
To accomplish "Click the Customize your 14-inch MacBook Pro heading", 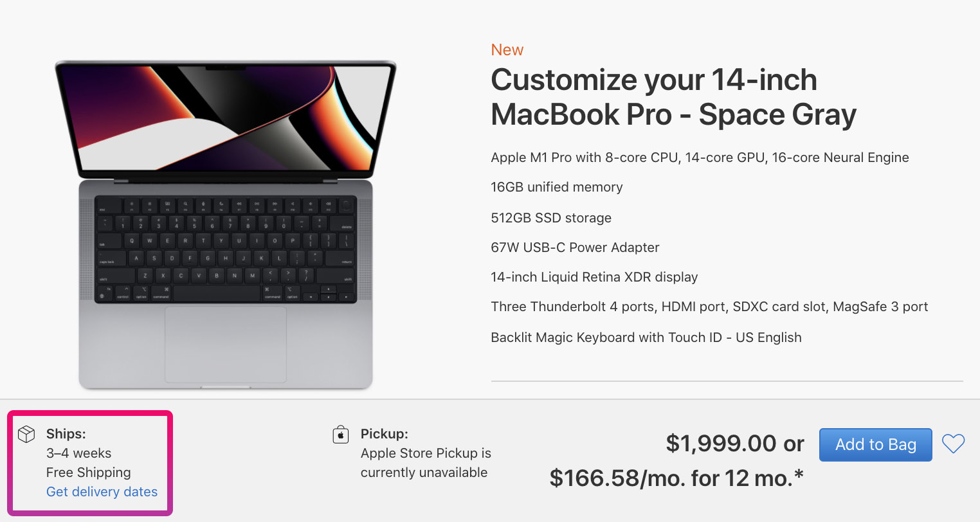I will (x=673, y=97).
